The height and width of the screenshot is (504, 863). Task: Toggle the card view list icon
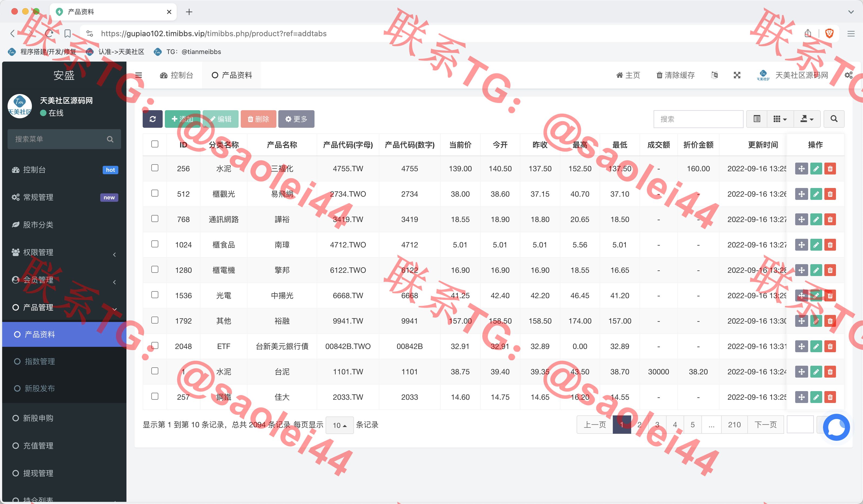click(757, 119)
